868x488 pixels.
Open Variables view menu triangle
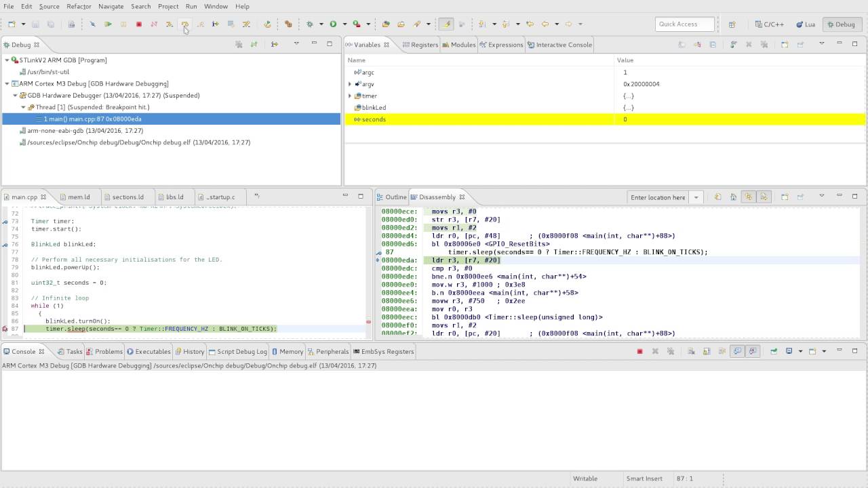click(x=821, y=44)
